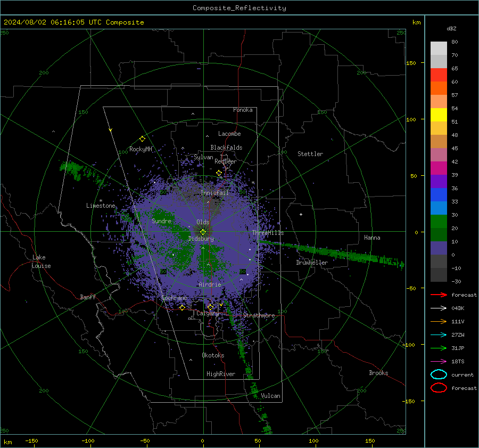The image size is (479, 448).
Task: Select the 57–60 dBZ dark orange swatch
Action: pos(439,88)
